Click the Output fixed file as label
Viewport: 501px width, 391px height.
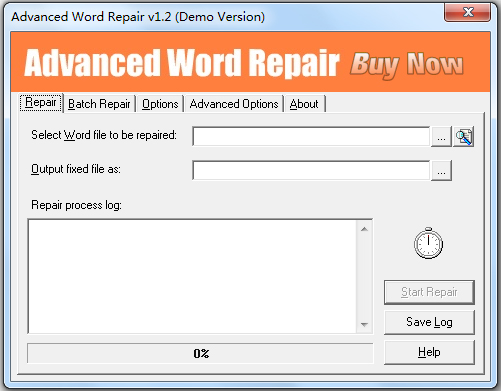point(76,169)
